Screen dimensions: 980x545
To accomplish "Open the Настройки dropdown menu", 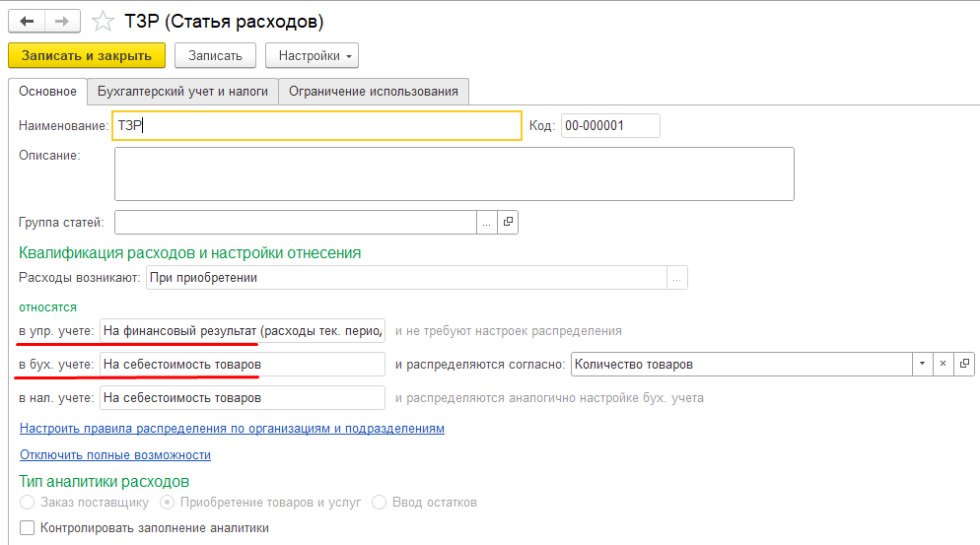I will [312, 56].
